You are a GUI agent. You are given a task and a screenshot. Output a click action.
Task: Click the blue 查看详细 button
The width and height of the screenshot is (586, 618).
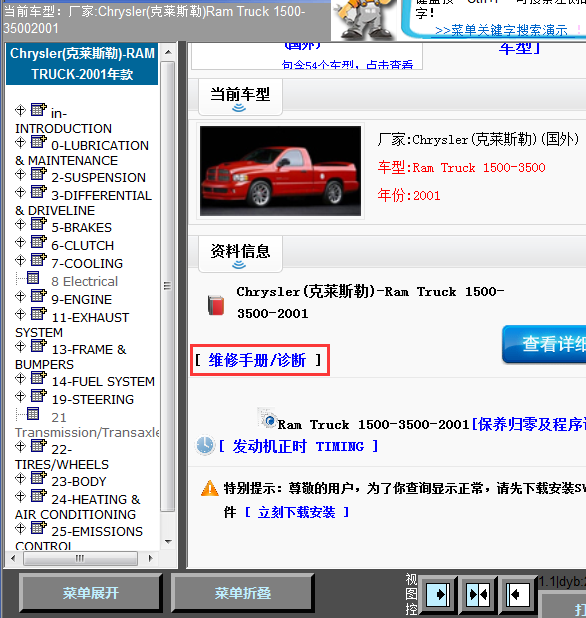pyautogui.click(x=544, y=344)
